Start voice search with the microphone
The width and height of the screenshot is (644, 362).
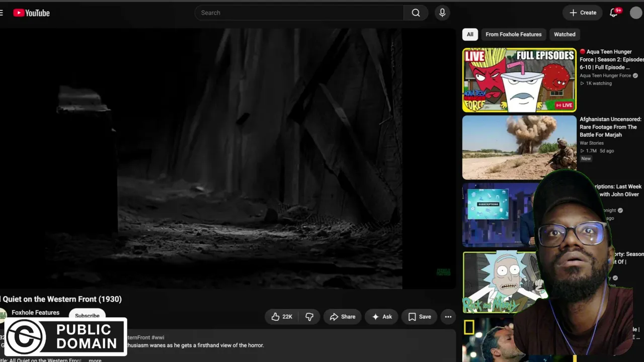[442, 13]
